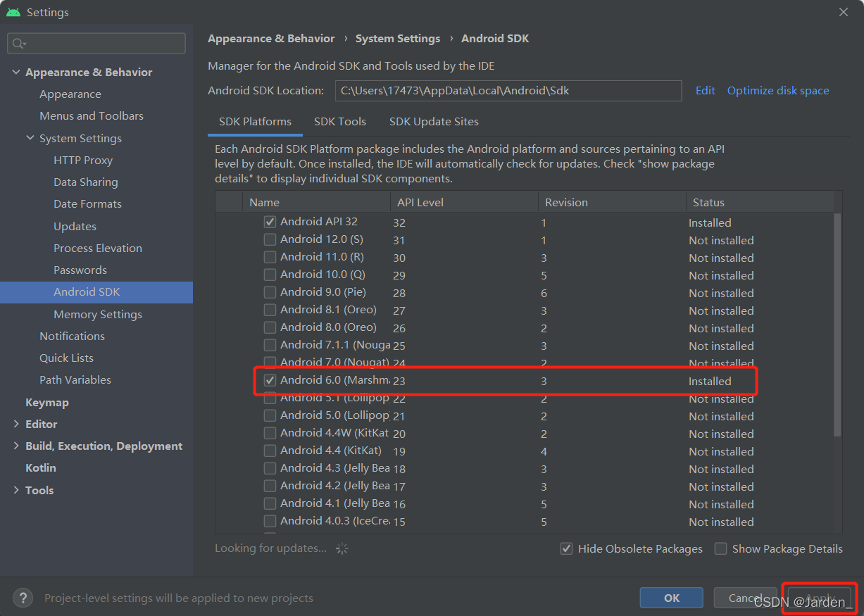Collapse the Appearance & Behavior section

tap(16, 72)
